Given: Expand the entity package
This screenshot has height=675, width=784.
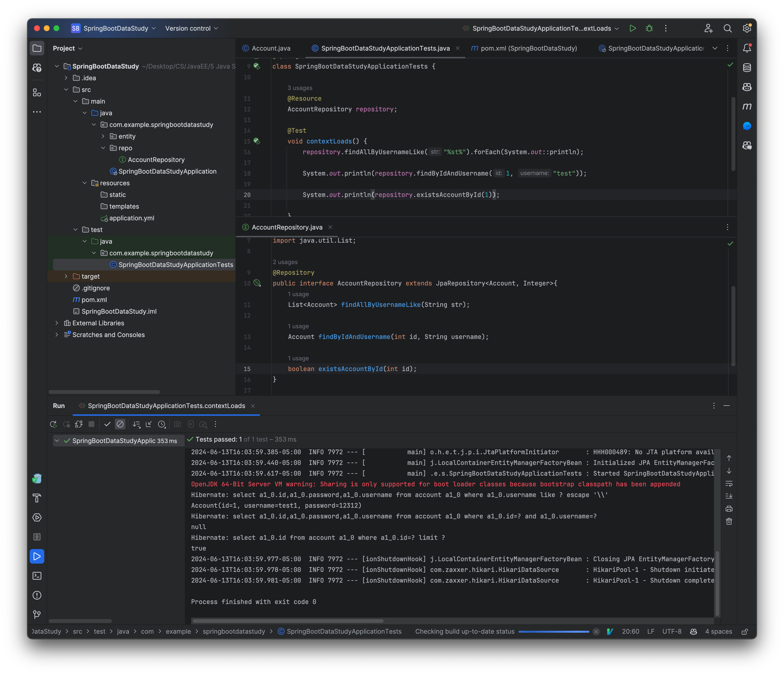Looking at the screenshot, I should (x=103, y=136).
